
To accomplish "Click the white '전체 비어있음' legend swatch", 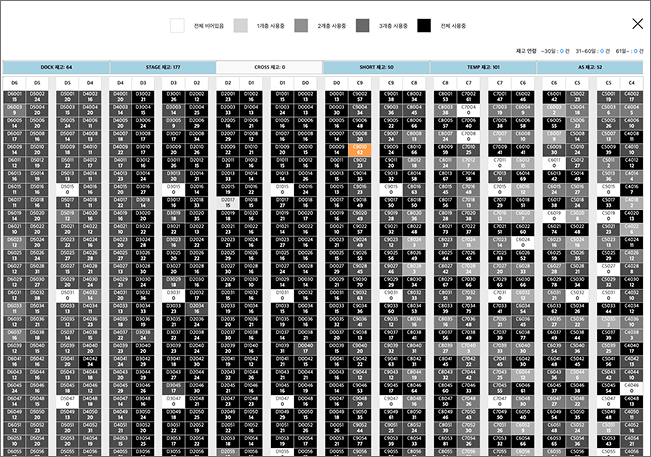I will (178, 26).
